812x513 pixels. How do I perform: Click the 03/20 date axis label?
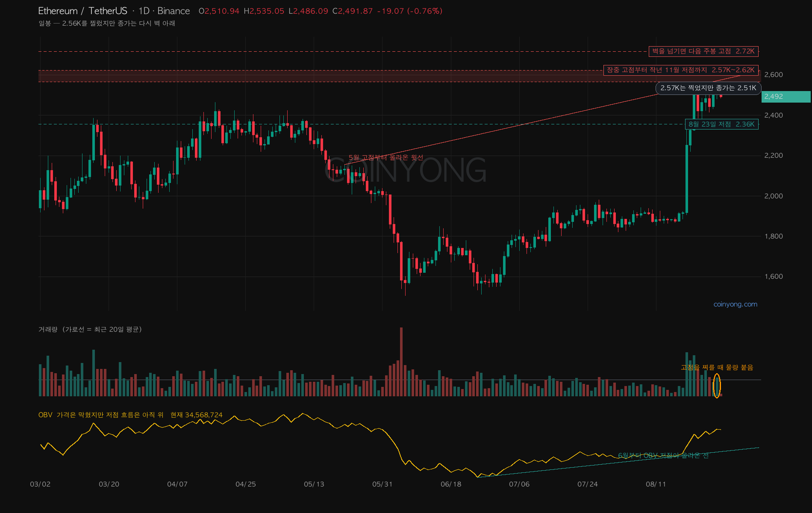pos(109,484)
